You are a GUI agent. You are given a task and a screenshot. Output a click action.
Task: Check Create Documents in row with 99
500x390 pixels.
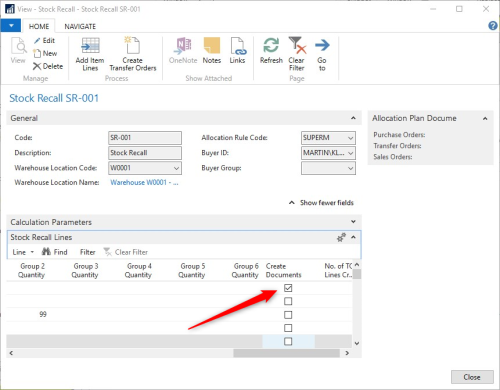pyautogui.click(x=288, y=315)
